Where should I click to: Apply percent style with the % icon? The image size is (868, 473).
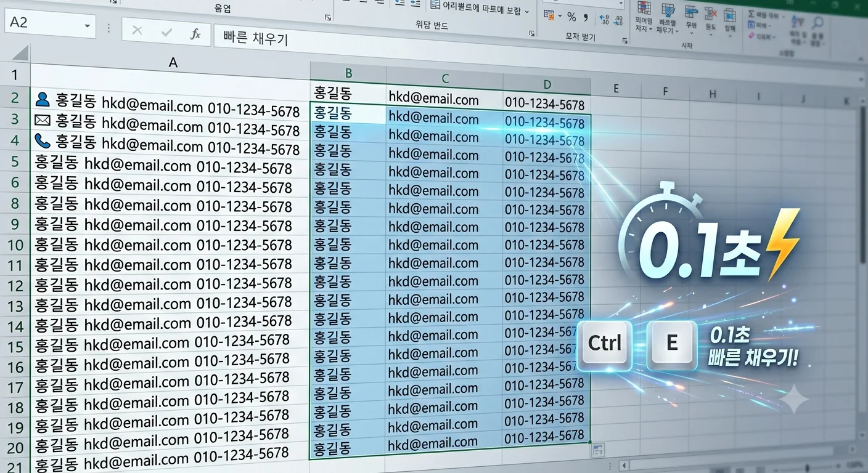pyautogui.click(x=571, y=17)
